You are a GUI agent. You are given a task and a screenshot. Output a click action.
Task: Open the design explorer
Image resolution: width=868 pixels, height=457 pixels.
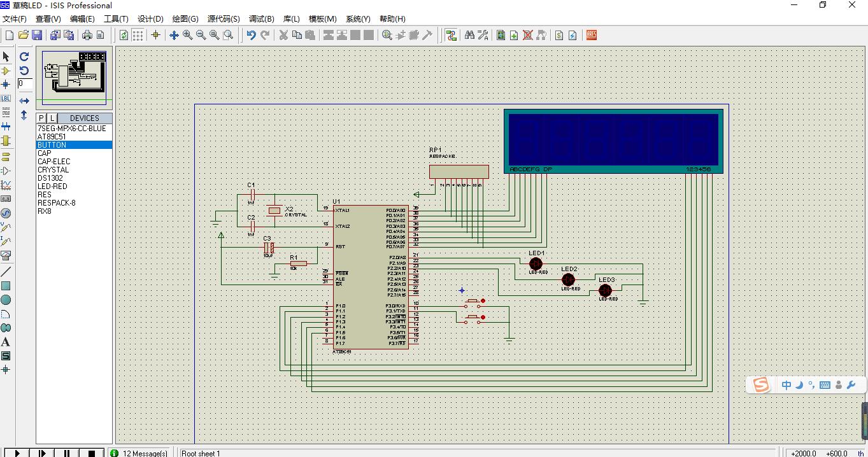coord(501,35)
